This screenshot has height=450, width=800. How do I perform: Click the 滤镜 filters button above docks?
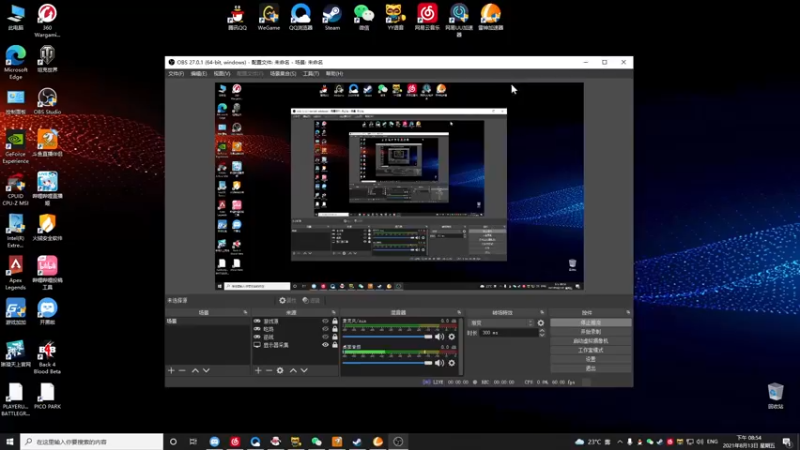(x=311, y=301)
